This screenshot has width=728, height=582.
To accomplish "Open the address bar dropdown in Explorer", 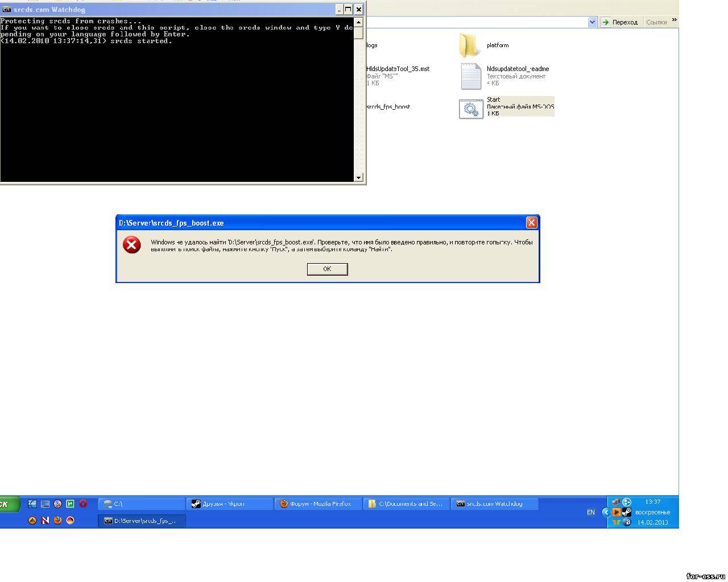I will click(592, 22).
